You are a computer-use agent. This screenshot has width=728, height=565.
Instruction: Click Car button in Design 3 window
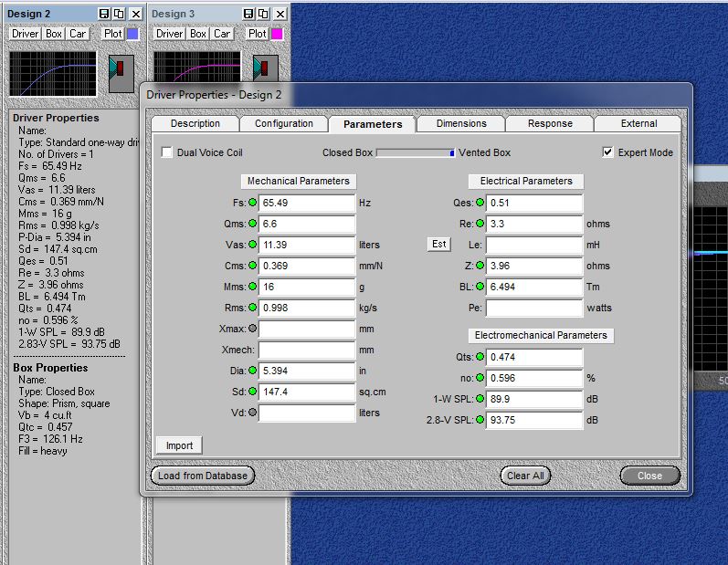(x=222, y=34)
